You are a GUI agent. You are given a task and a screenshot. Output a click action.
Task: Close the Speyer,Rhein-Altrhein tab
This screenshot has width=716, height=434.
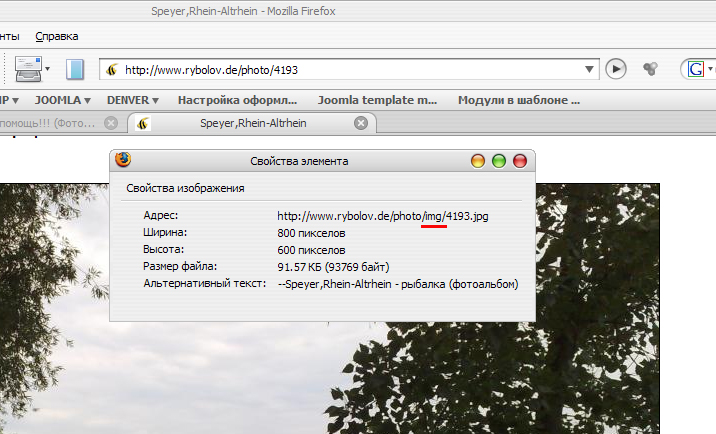[x=361, y=123]
